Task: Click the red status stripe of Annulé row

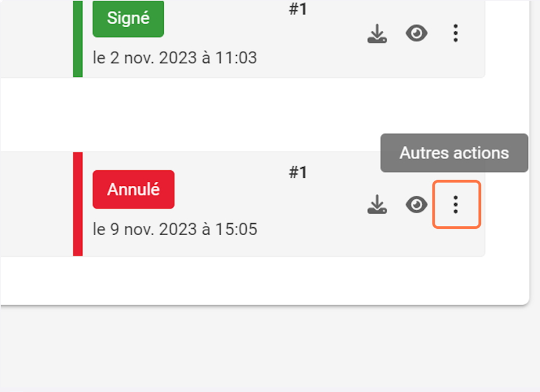Action: coord(78,204)
